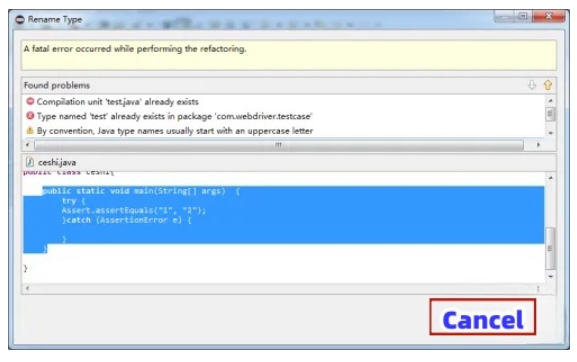Click problems list scroll-up arrow
The image size is (577, 362).
click(551, 100)
